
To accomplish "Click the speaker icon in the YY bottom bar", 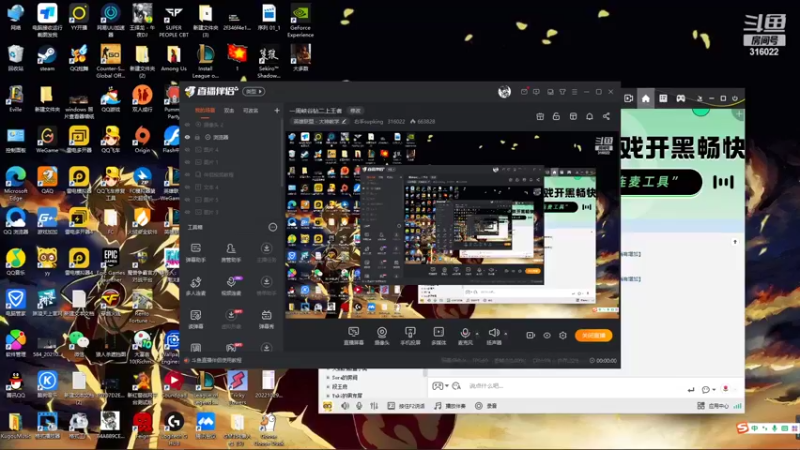I will tap(345, 406).
